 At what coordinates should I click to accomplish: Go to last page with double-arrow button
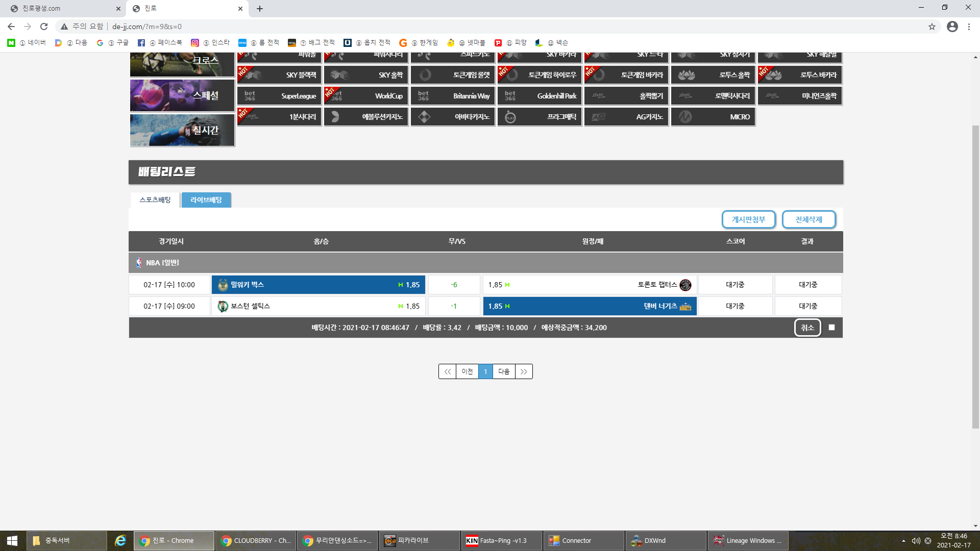pos(524,371)
